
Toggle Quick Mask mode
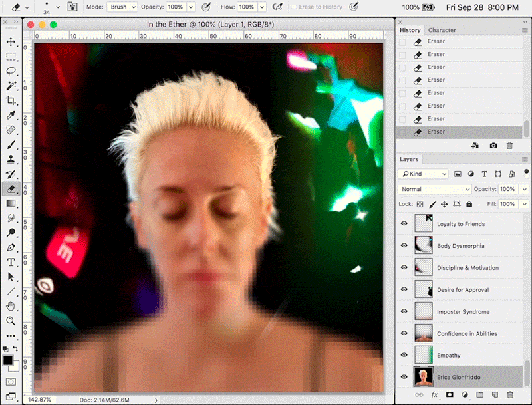(11, 382)
